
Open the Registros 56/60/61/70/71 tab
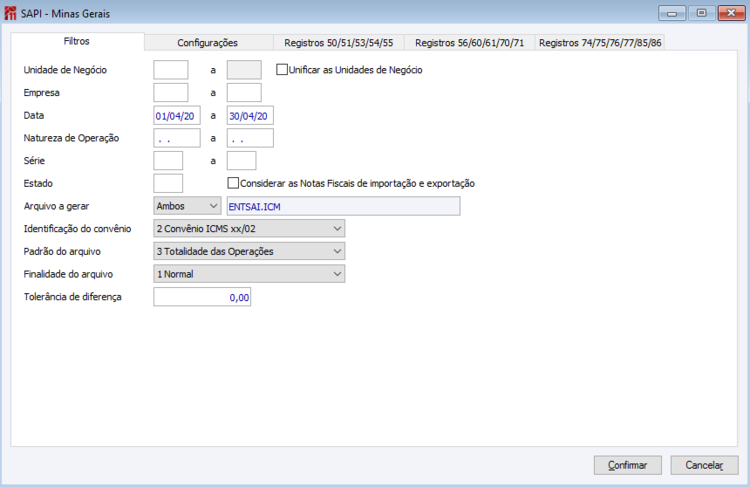click(x=470, y=43)
